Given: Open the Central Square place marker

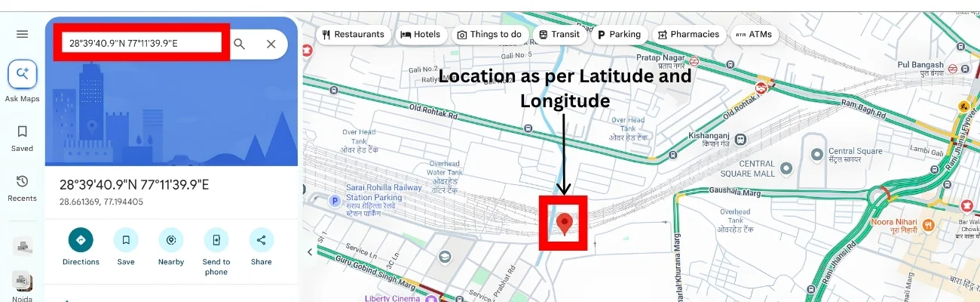Looking at the screenshot, I should [x=816, y=155].
